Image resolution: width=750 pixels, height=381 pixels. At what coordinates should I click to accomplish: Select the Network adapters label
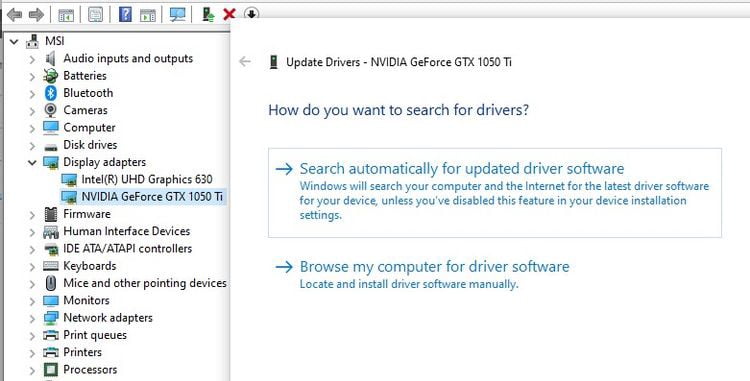(108, 318)
